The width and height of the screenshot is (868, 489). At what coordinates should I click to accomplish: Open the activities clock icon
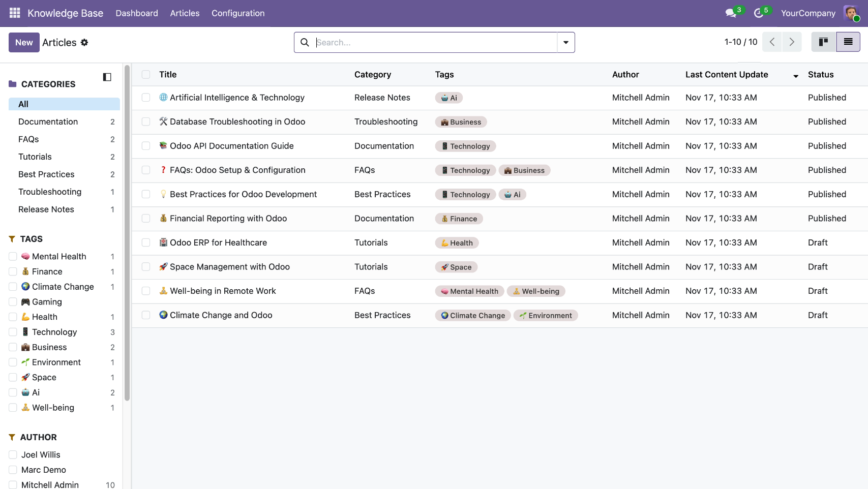758,13
